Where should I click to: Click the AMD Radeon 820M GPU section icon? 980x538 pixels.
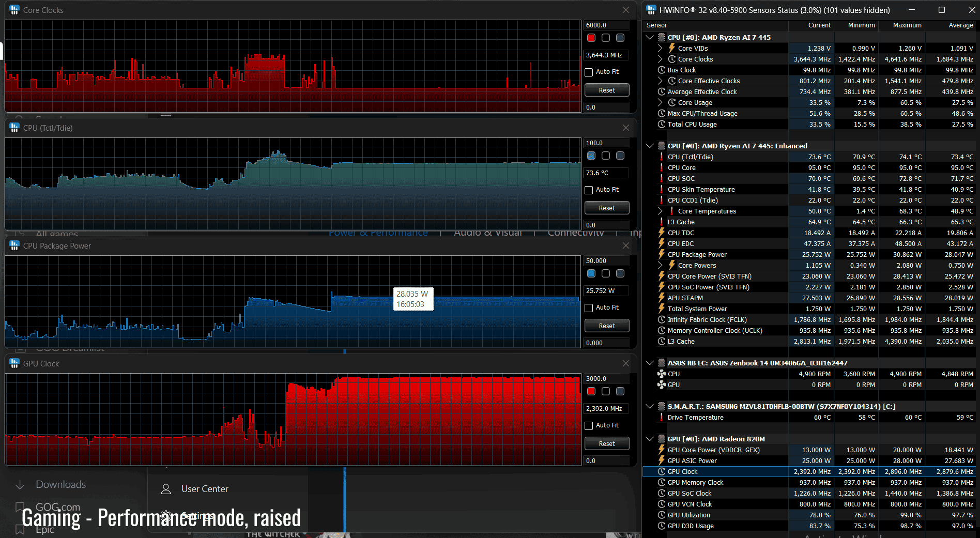tap(662, 439)
